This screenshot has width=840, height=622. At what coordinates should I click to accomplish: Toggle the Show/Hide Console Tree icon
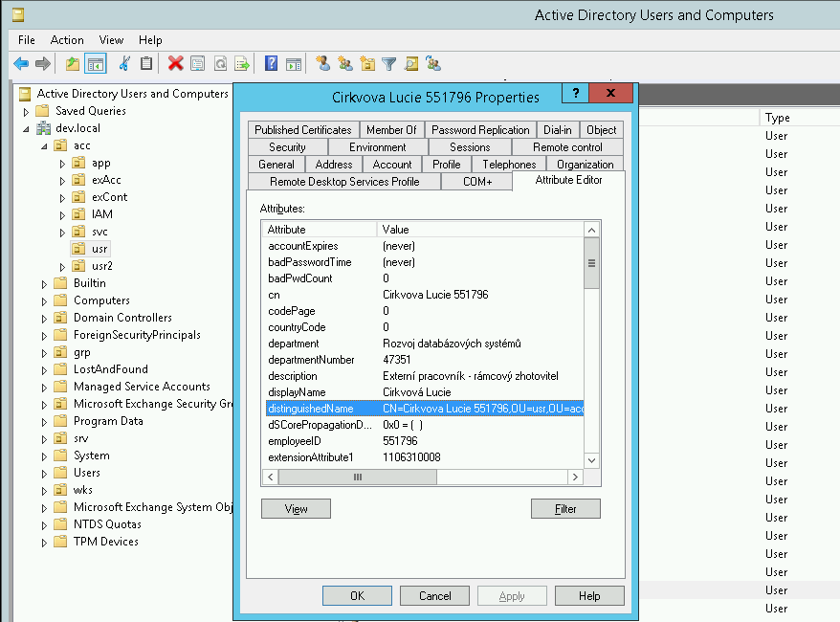point(96,64)
